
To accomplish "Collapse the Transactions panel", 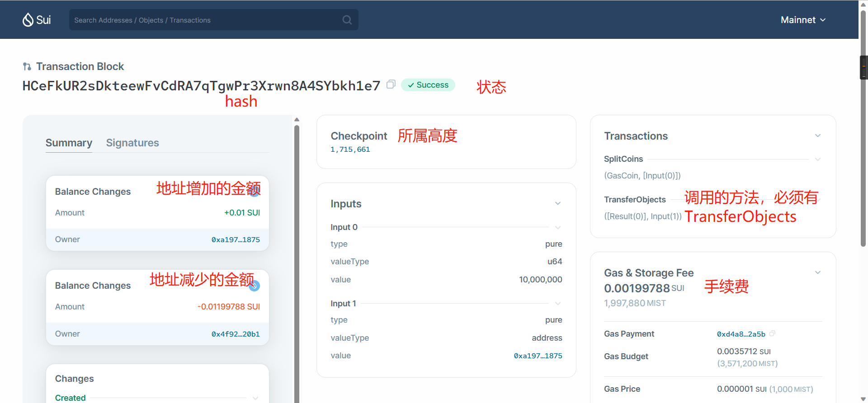I will 817,136.
